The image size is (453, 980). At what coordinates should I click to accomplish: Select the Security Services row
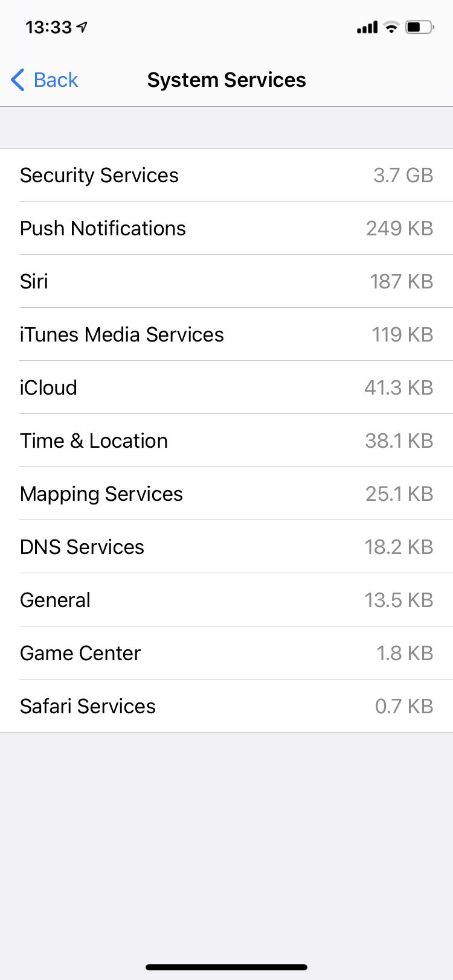tap(226, 175)
